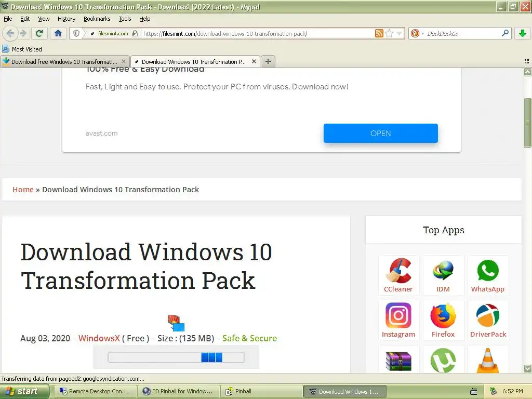This screenshot has width=532, height=399.
Task: Open IDM in Top Apps
Action: click(x=443, y=275)
